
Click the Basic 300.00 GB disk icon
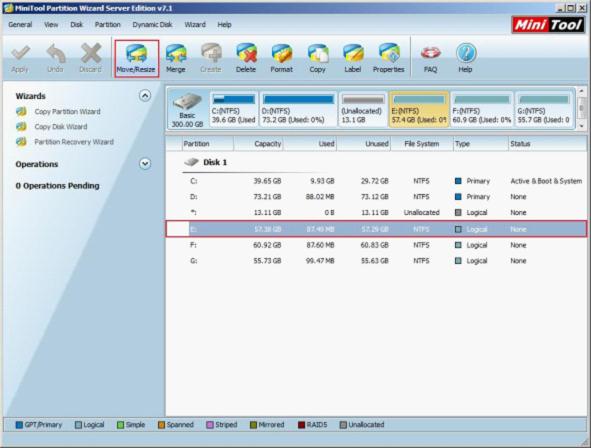tap(187, 102)
